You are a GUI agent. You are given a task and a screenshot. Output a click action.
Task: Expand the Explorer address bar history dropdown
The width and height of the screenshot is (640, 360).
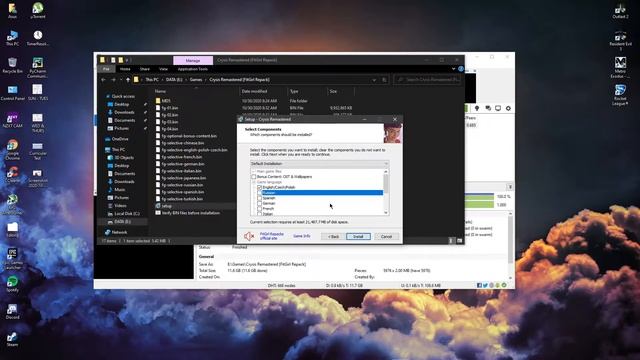pyautogui.click(x=374, y=80)
